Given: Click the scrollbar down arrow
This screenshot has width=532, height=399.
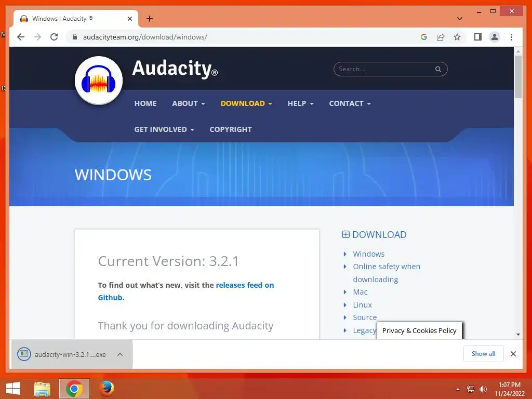Looking at the screenshot, I should 518,335.
